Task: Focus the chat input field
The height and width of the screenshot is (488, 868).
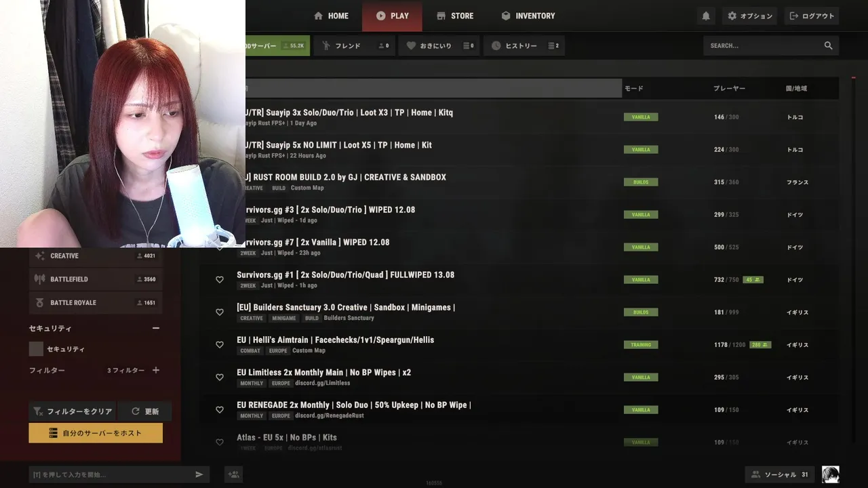Action: (110, 474)
